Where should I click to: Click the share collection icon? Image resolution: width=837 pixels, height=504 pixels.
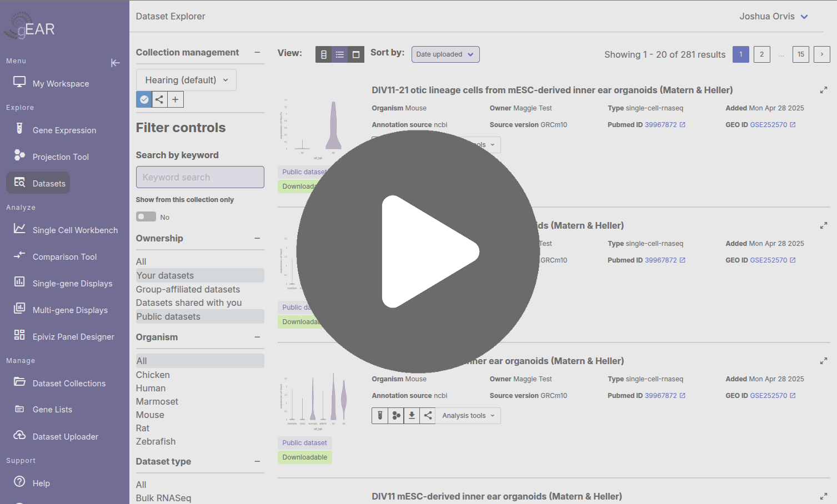point(159,99)
